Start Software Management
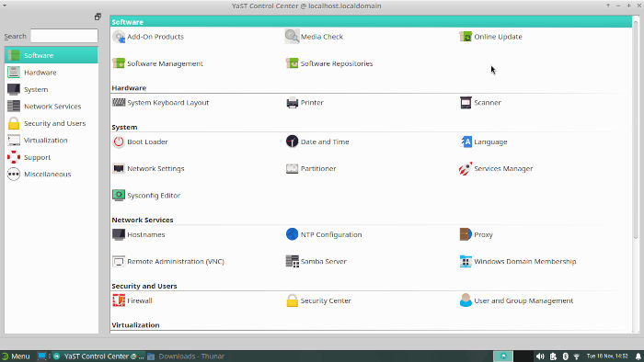The height and width of the screenshot is (362, 644). pos(157,63)
